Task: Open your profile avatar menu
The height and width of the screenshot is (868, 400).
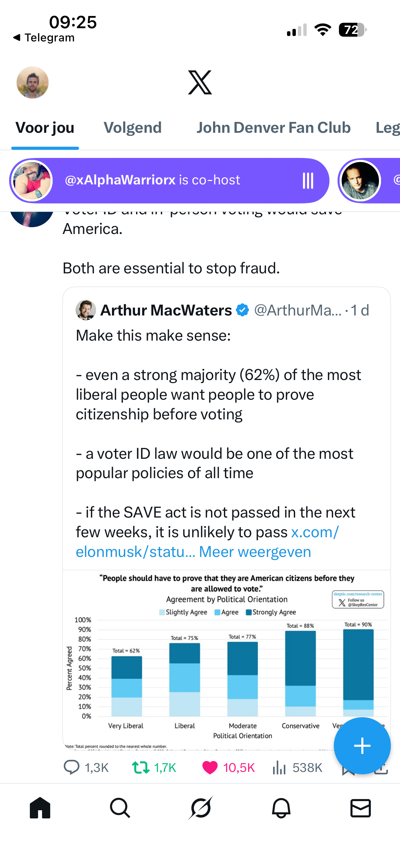Action: (x=33, y=83)
